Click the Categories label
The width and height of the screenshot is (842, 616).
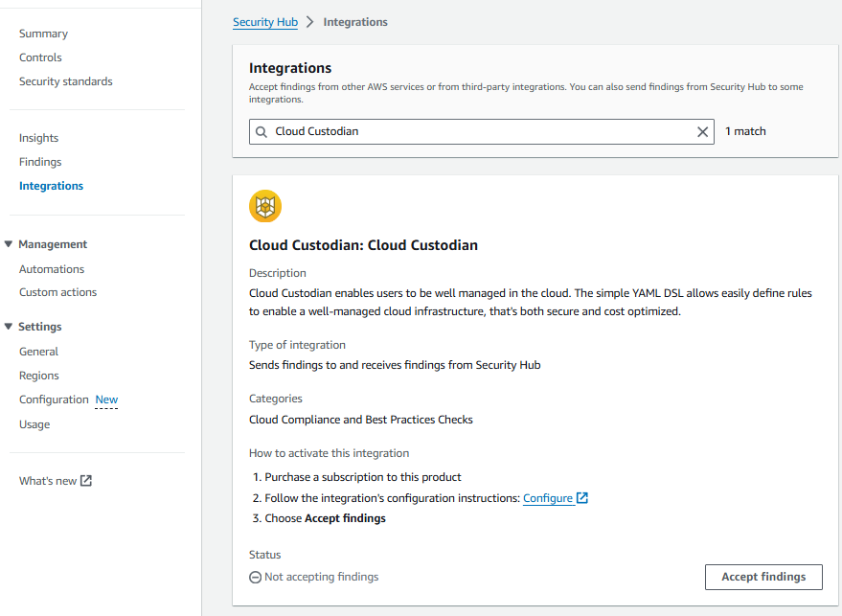[276, 399]
